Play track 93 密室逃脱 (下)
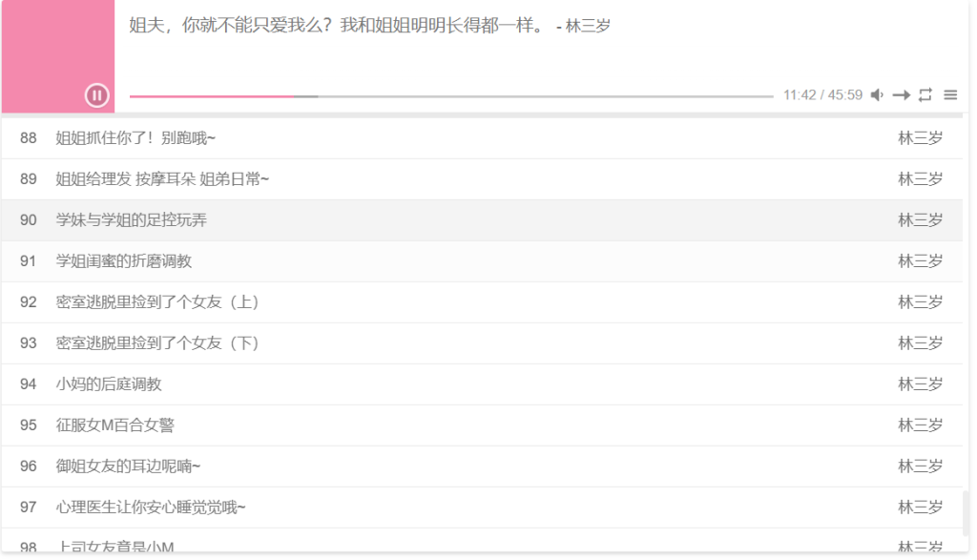977x560 pixels. pyautogui.click(x=482, y=343)
